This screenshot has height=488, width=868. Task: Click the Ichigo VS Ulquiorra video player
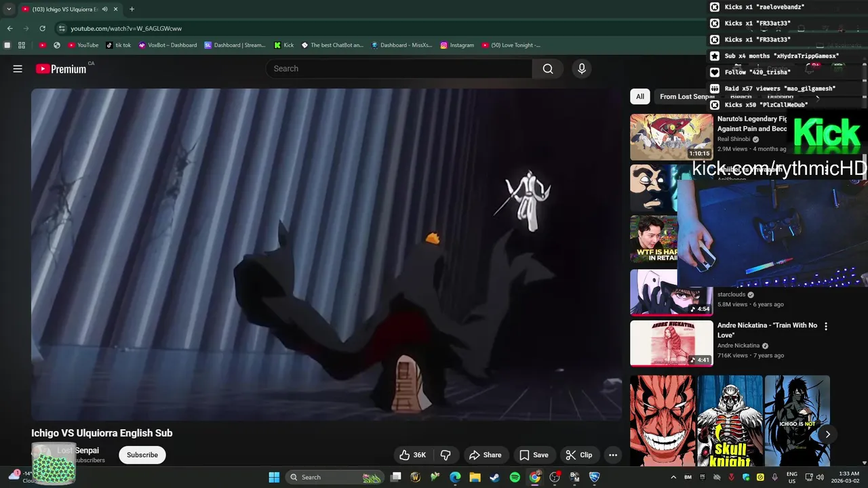[x=326, y=254]
